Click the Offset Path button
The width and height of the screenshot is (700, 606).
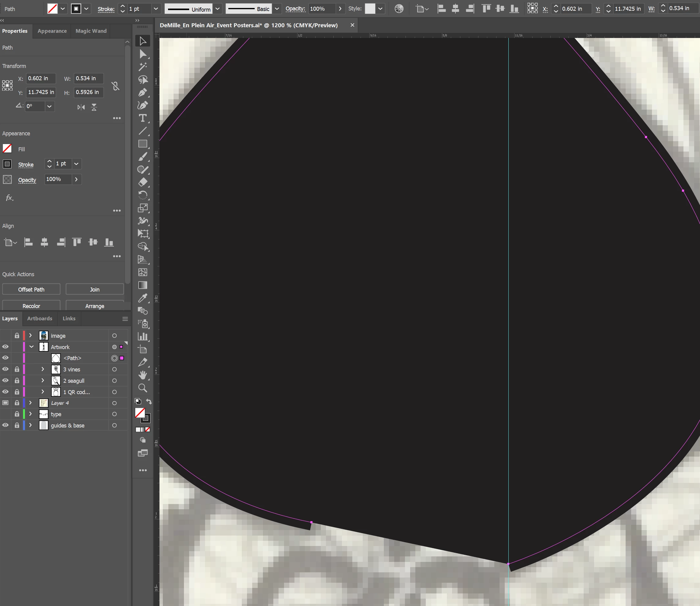31,289
